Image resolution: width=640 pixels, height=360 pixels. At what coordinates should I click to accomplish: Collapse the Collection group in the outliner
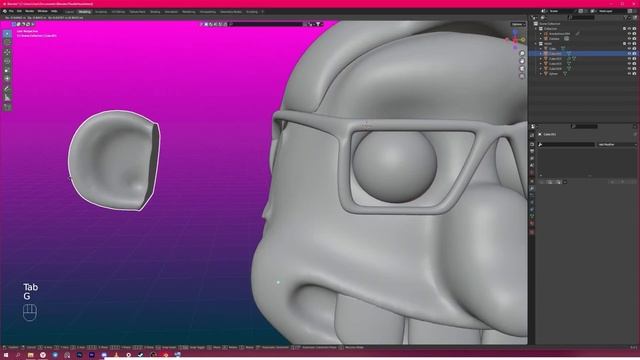[x=536, y=29]
